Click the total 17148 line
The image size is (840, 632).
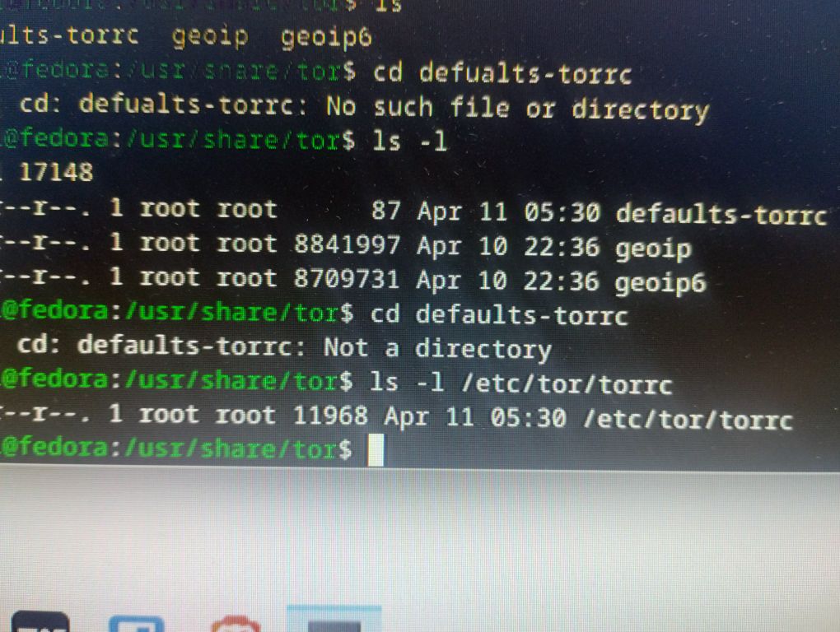pos(54,172)
